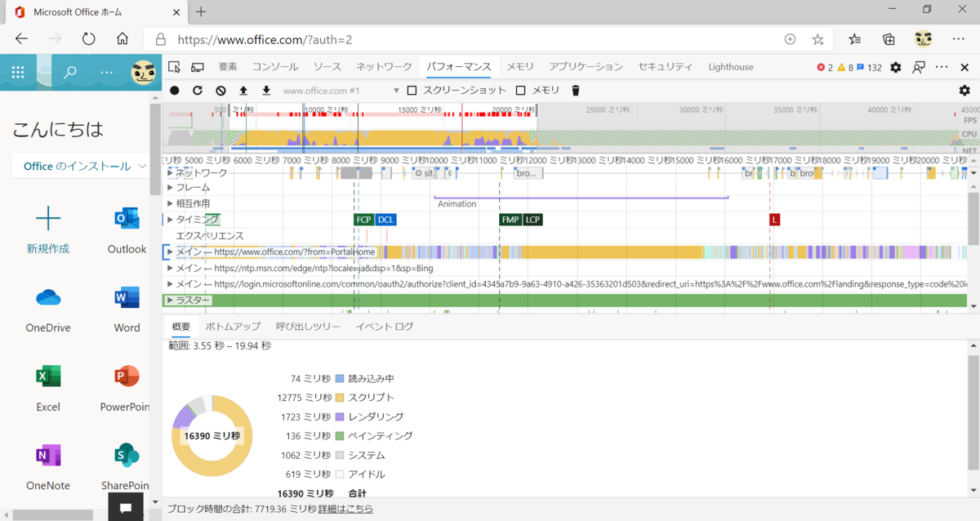The image size is (980, 521).
Task: Switch to the コンソール tab
Action: pos(275,67)
